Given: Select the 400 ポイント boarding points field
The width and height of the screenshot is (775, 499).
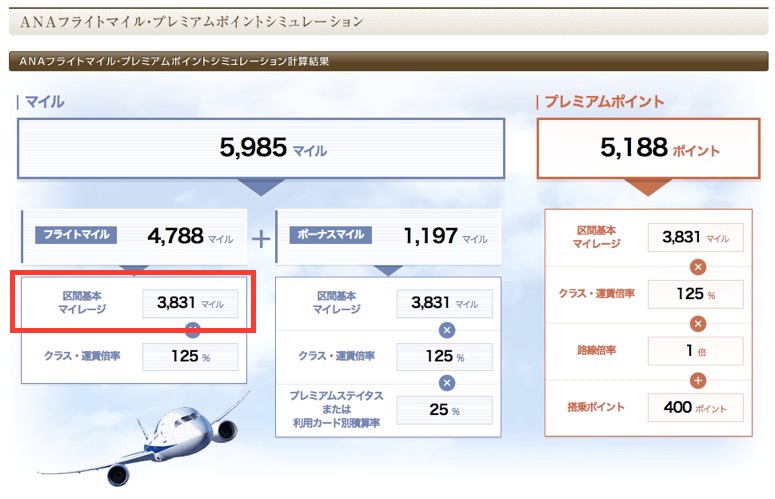Looking at the screenshot, I should coord(695,407).
